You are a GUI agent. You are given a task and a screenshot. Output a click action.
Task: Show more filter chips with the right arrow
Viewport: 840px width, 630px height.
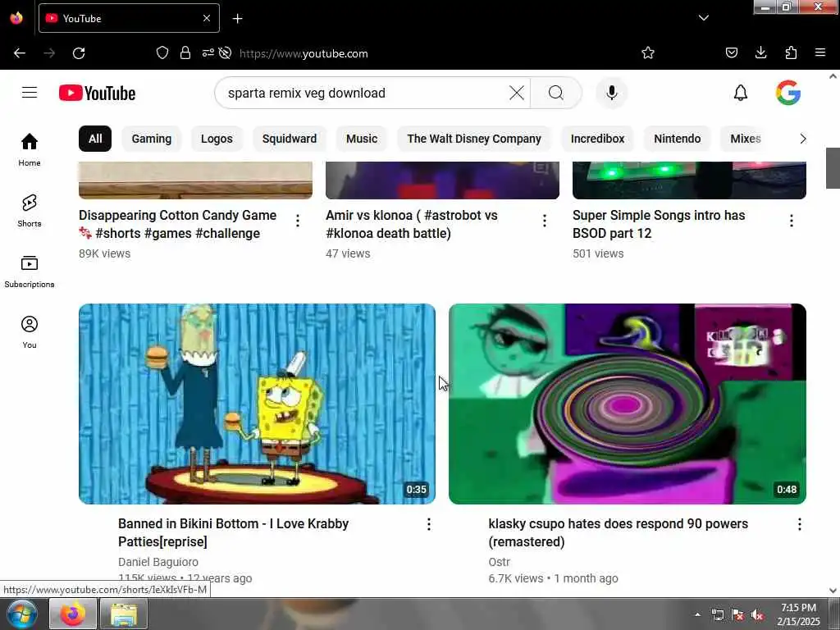point(802,139)
